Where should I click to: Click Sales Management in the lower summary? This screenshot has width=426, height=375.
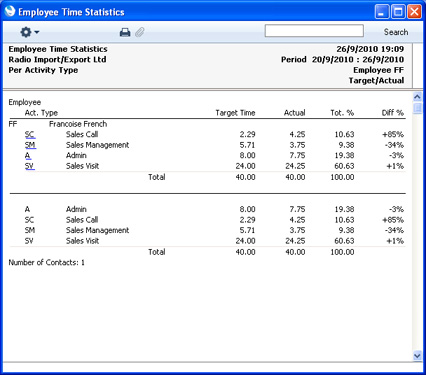(x=97, y=230)
